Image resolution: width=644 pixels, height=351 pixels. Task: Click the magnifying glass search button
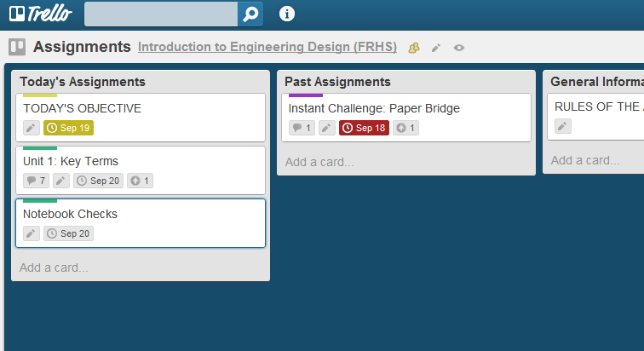click(x=250, y=14)
